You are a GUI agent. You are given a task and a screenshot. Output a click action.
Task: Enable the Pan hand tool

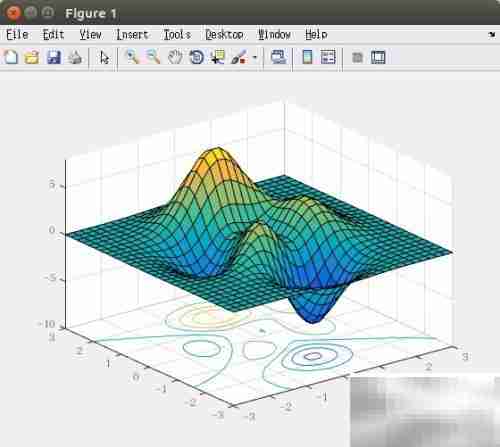coord(175,57)
